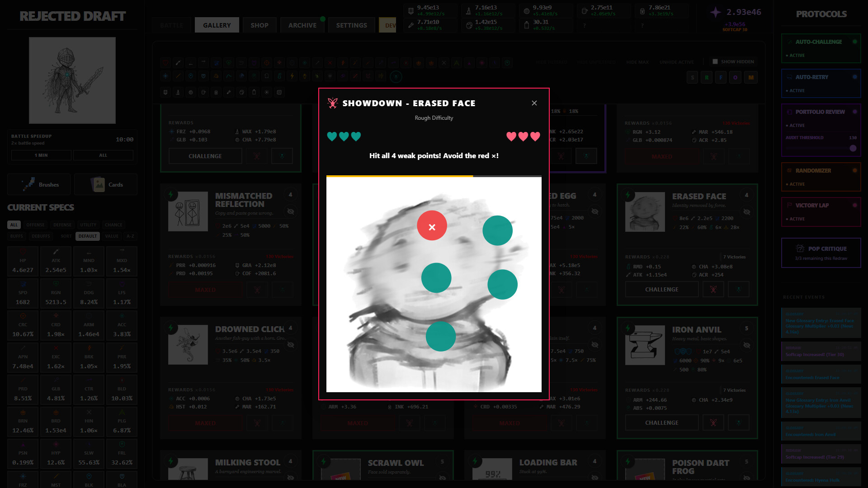
Task: Switch to the Dev tab
Action: [388, 25]
